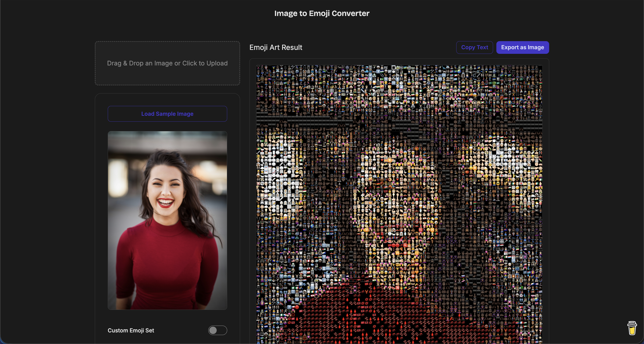The height and width of the screenshot is (344, 644).
Task: Click the Emoji Art Result heading
Action: [x=276, y=47]
